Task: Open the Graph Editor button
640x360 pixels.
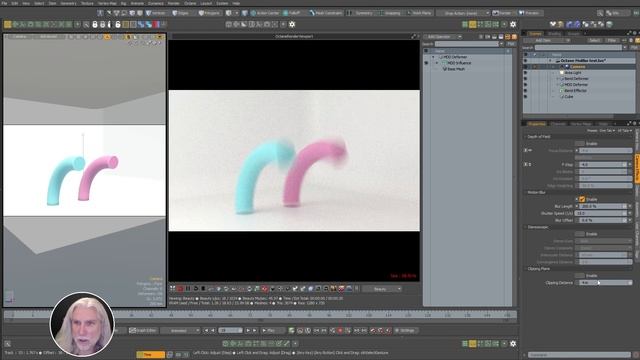Action: (143, 330)
